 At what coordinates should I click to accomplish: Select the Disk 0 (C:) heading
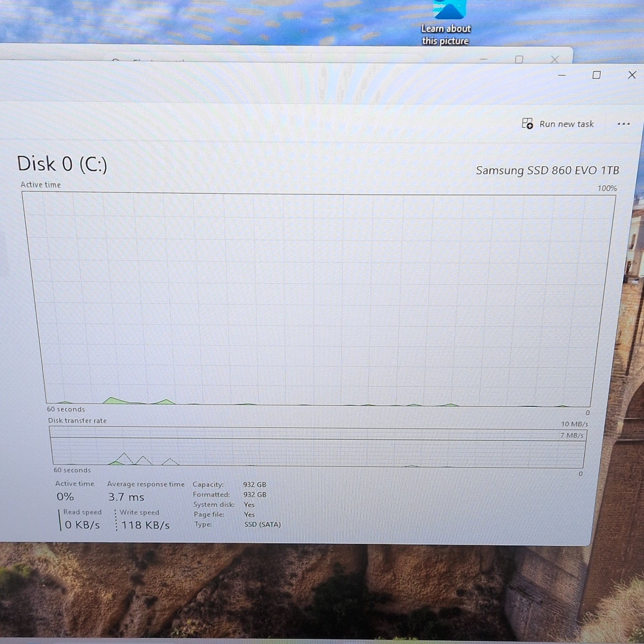tap(62, 164)
